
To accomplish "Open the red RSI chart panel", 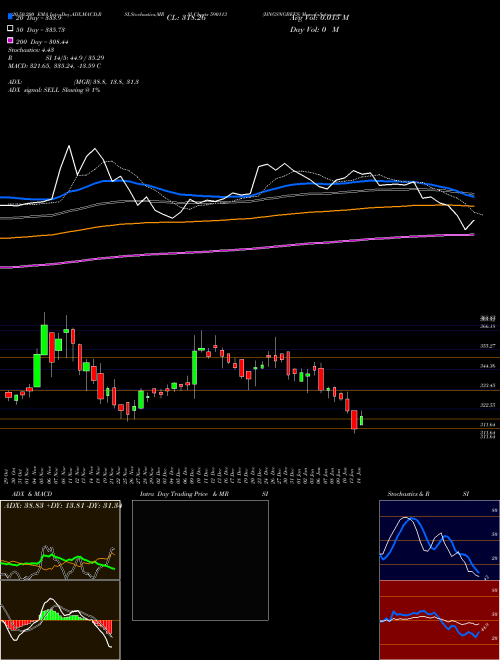I will pyautogui.click(x=439, y=620).
